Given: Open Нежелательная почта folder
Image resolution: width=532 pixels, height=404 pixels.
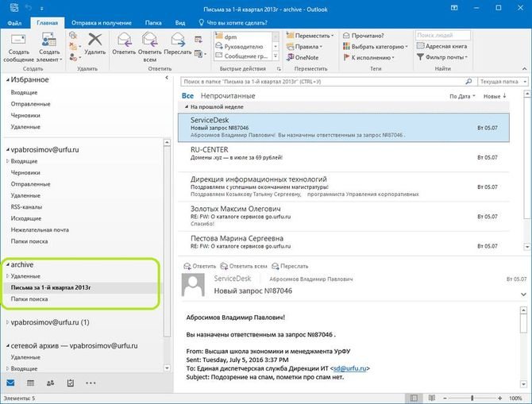Looking at the screenshot, I should click(40, 230).
